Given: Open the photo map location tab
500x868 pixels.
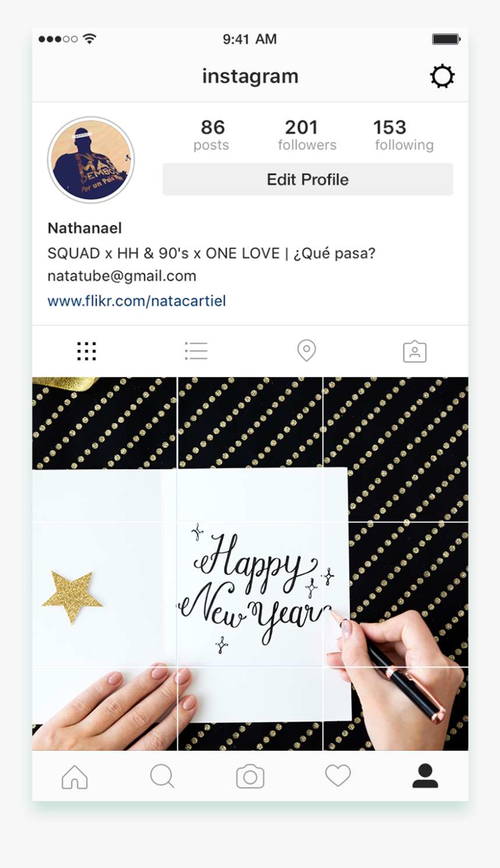Looking at the screenshot, I should 306,350.
